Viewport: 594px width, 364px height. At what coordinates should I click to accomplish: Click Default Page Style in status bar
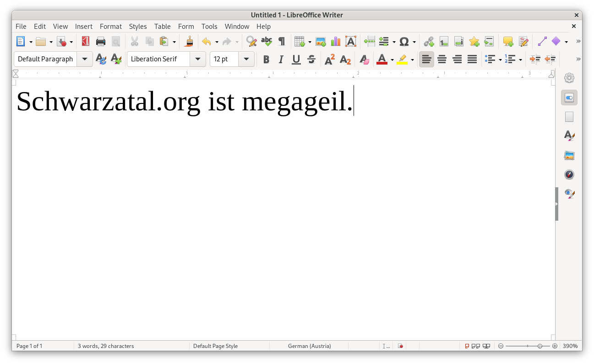point(215,346)
